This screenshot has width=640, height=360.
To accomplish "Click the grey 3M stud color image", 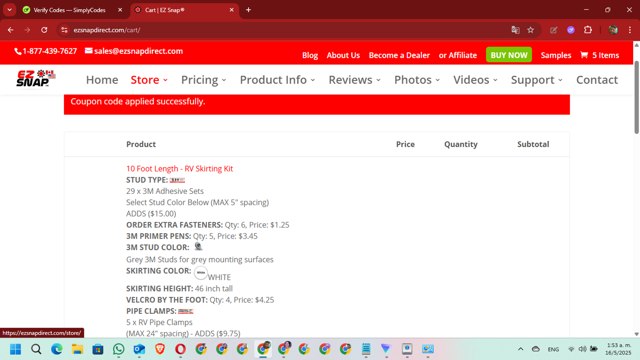I will pyautogui.click(x=198, y=247).
